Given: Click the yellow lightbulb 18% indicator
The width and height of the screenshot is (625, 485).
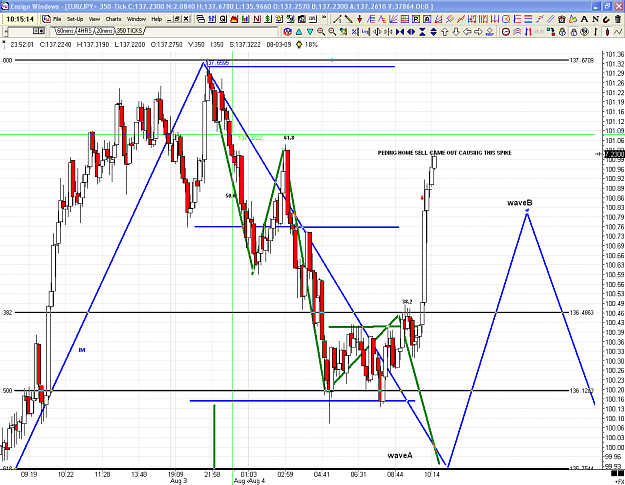Looking at the screenshot, I should coord(299,45).
